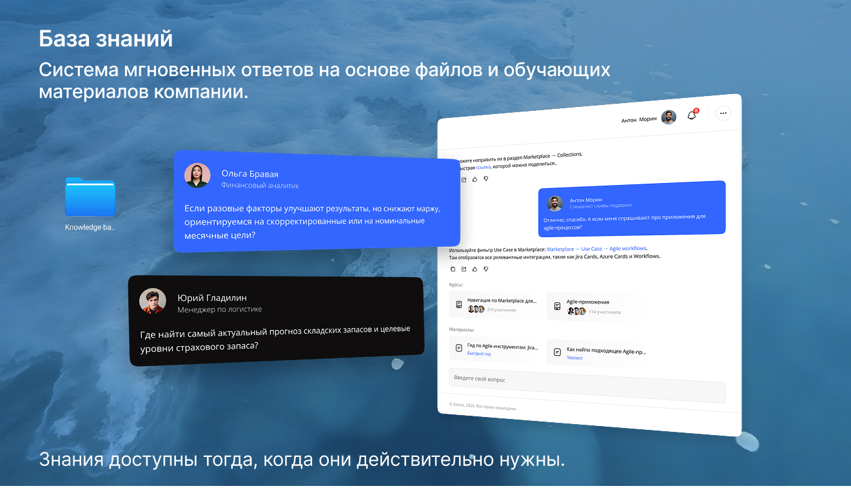Click participant avatars next to 210 участников
The width and height of the screenshot is (851, 504).
476,309
